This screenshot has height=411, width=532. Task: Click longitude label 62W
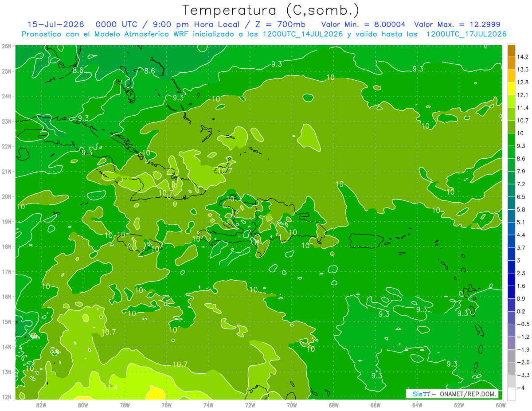tap(459, 404)
